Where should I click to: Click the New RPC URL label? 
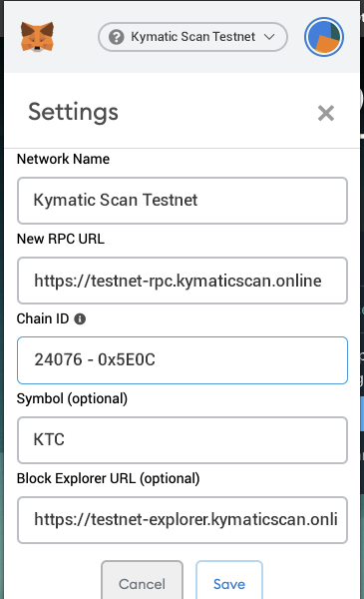click(61, 239)
